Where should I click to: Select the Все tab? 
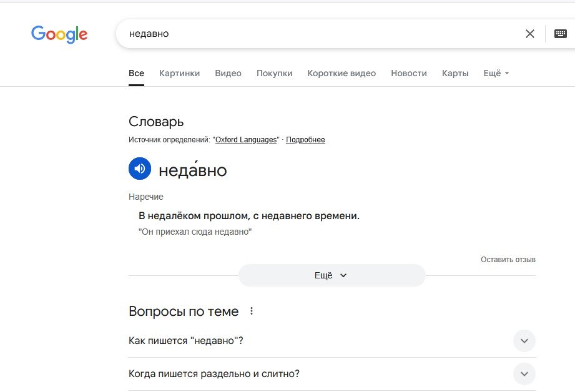[x=137, y=73]
